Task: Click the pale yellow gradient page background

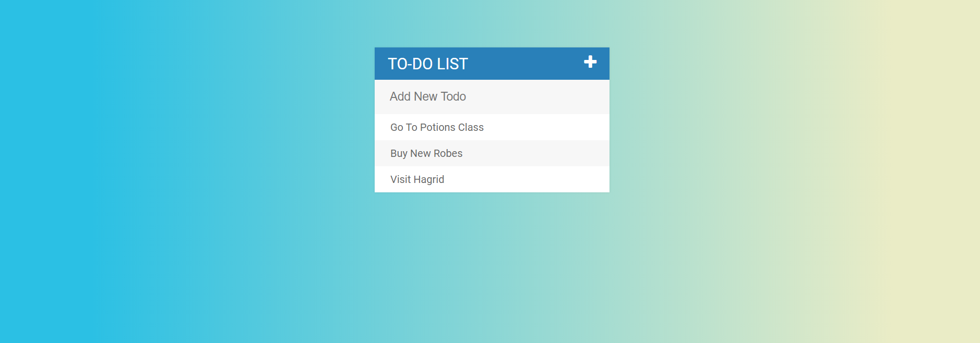Action: [913, 209]
